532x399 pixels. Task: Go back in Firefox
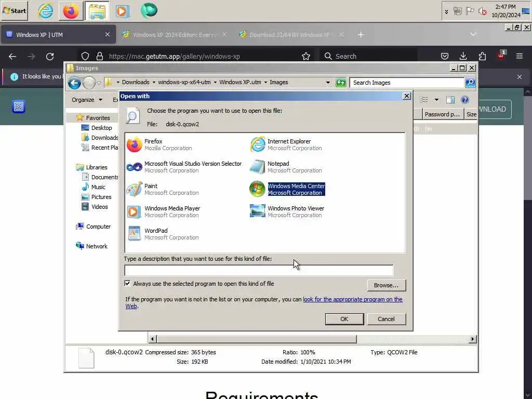[x=12, y=56]
